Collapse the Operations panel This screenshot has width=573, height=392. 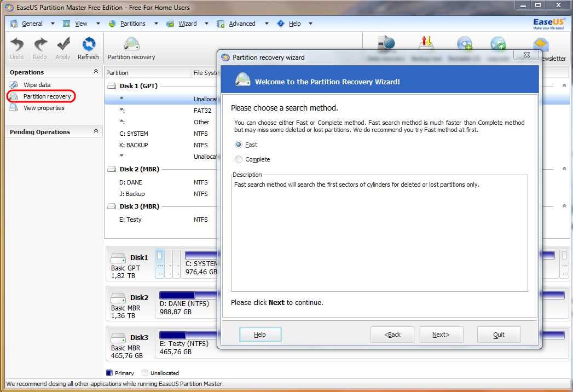(96, 71)
